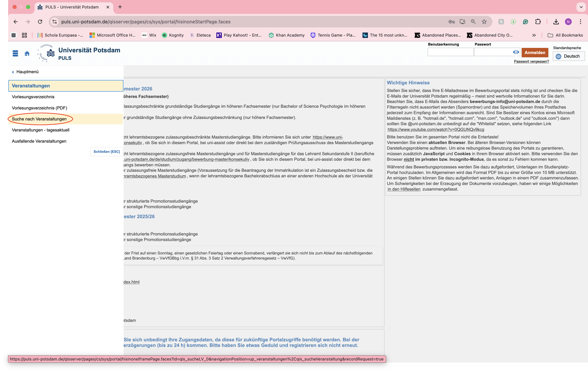This screenshot has width=588, height=372.
Task: Toggle password visibility eye icon
Action: click(x=516, y=52)
